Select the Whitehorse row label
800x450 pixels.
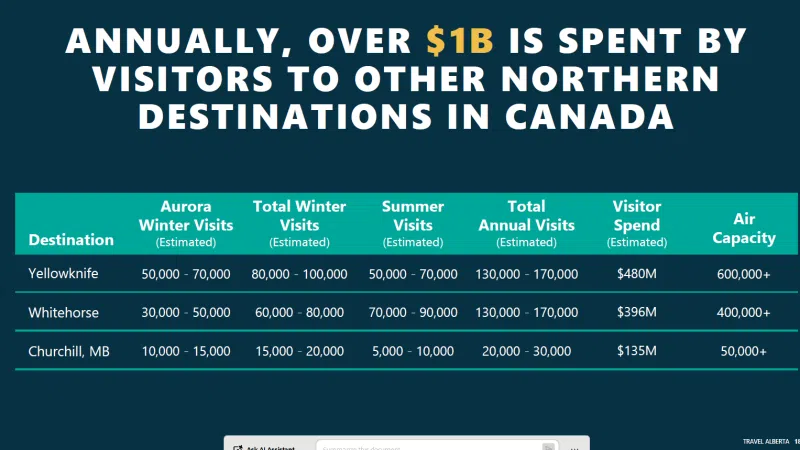point(63,313)
